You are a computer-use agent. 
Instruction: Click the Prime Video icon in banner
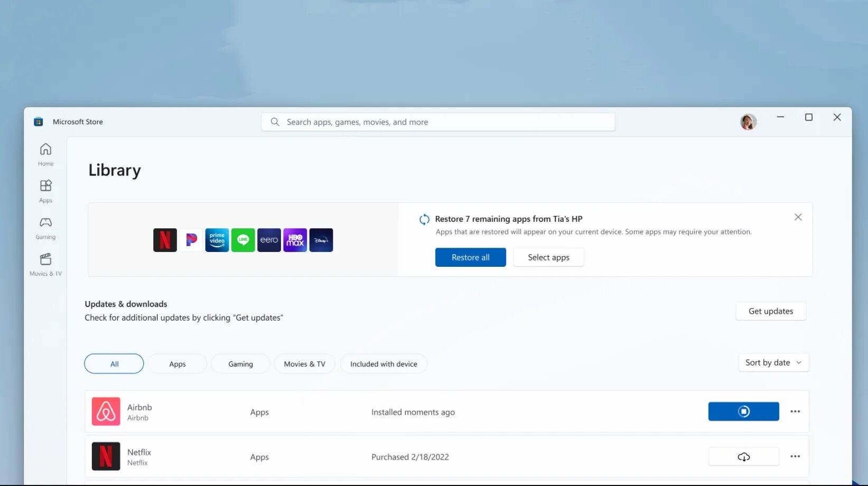[x=217, y=240]
